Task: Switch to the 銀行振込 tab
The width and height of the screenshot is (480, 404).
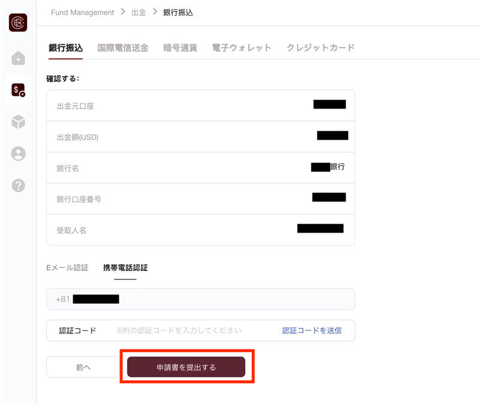Action: (x=66, y=48)
